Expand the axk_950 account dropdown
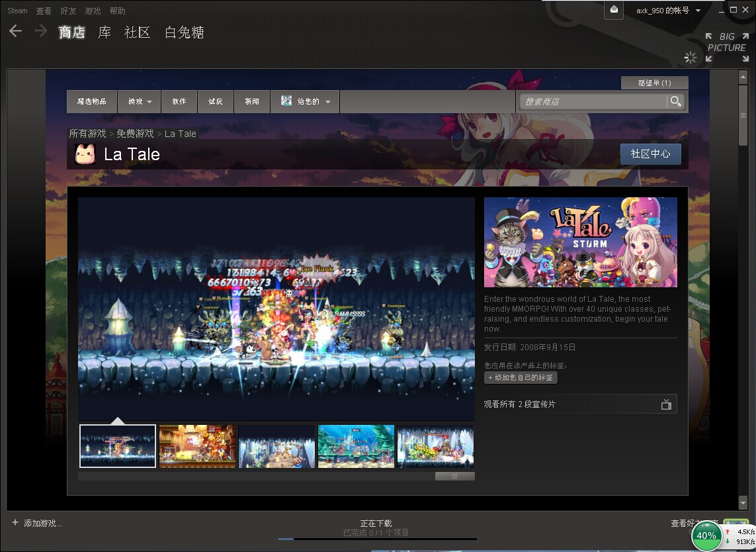756x552 pixels. tap(668, 11)
